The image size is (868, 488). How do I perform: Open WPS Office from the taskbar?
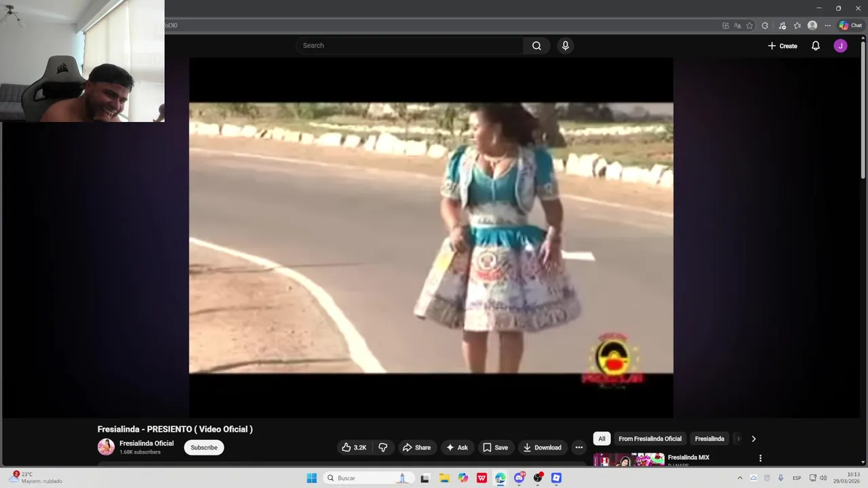[481, 478]
